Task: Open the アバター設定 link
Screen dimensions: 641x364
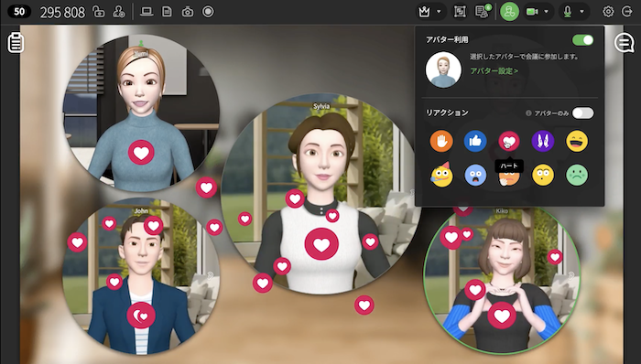Action: point(494,71)
